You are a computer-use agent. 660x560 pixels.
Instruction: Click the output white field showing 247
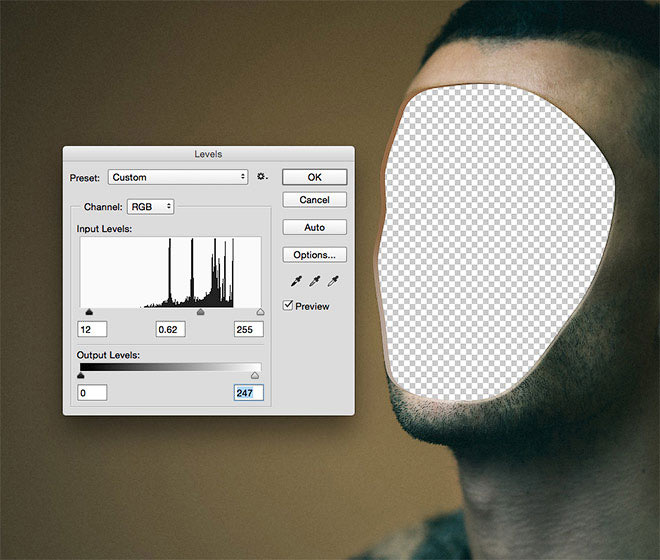click(248, 393)
